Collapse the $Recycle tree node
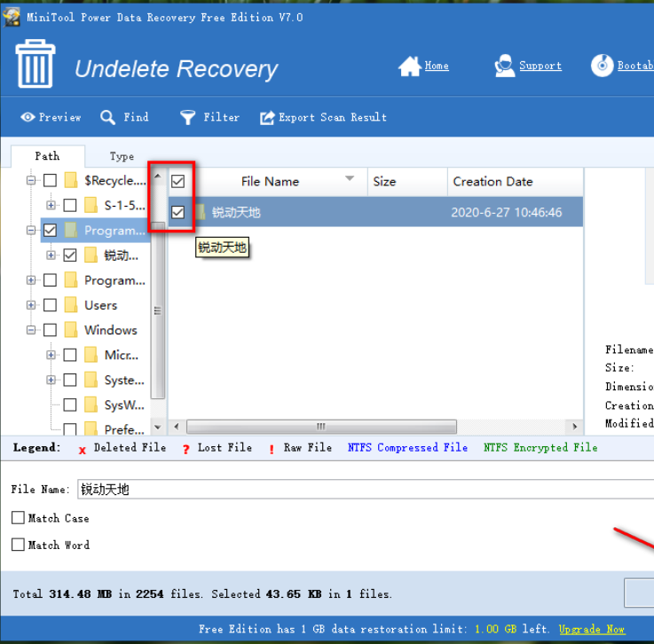This screenshot has height=644, width=654. pos(31,180)
